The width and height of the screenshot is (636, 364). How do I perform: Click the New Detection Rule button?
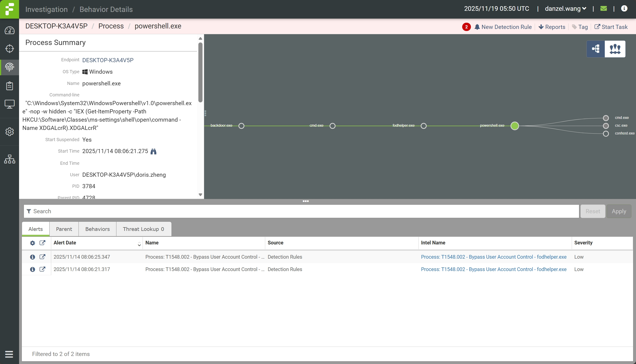coord(503,27)
